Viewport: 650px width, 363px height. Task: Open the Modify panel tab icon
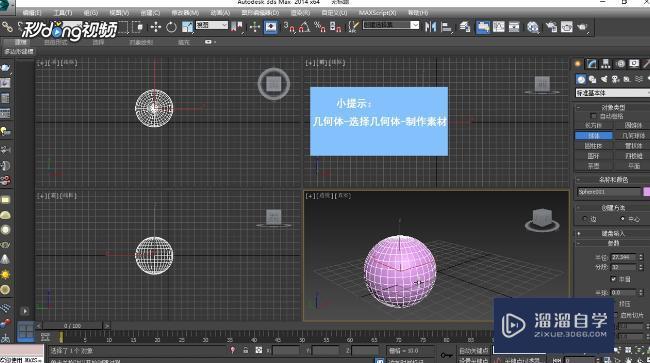pos(592,64)
